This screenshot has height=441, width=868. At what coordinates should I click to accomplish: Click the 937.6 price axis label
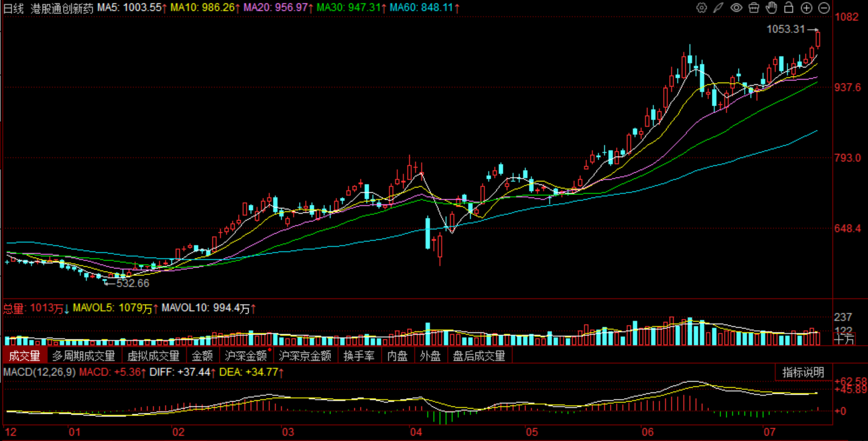[848, 87]
